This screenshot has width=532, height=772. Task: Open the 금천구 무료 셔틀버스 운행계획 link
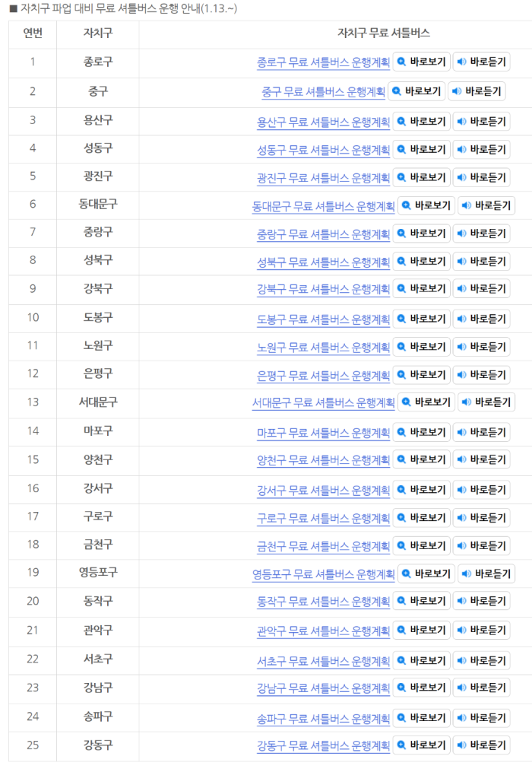point(323,545)
